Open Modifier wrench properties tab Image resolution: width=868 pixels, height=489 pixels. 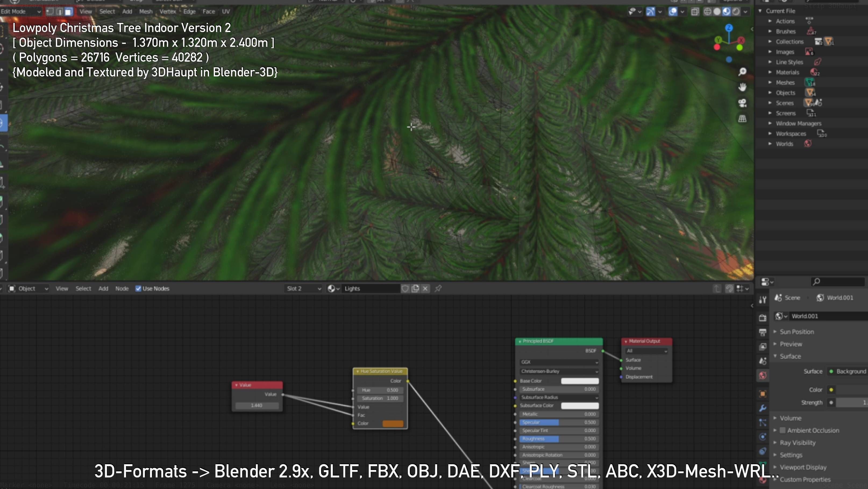(763, 408)
